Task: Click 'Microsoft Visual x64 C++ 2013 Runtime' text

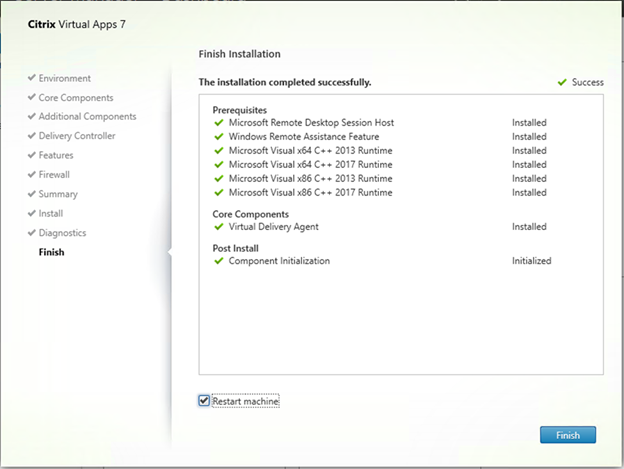Action: pos(310,150)
